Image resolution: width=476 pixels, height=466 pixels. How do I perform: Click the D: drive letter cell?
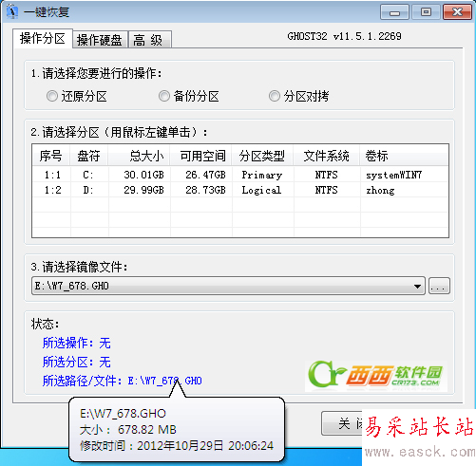pyautogui.click(x=88, y=190)
